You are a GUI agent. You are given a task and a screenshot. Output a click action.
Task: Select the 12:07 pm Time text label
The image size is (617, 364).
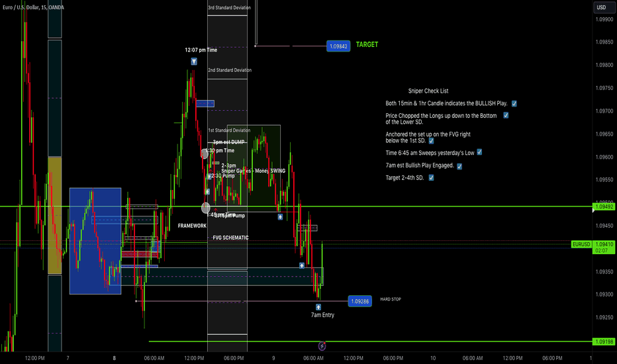pyautogui.click(x=201, y=50)
